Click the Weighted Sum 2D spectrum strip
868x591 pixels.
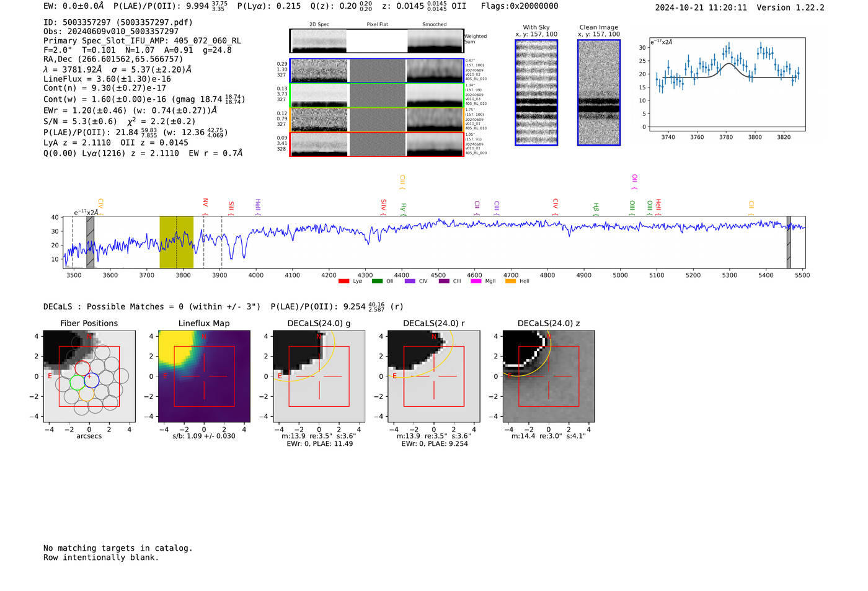(x=377, y=41)
